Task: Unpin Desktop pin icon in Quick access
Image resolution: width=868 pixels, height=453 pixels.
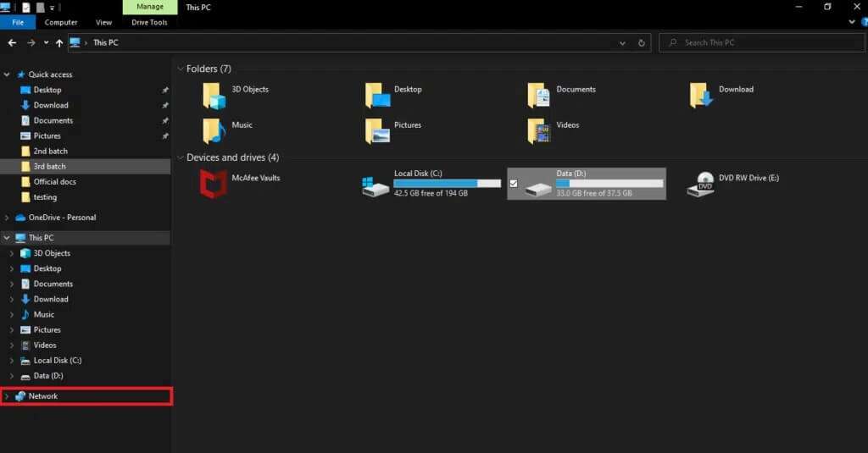Action: 165,90
